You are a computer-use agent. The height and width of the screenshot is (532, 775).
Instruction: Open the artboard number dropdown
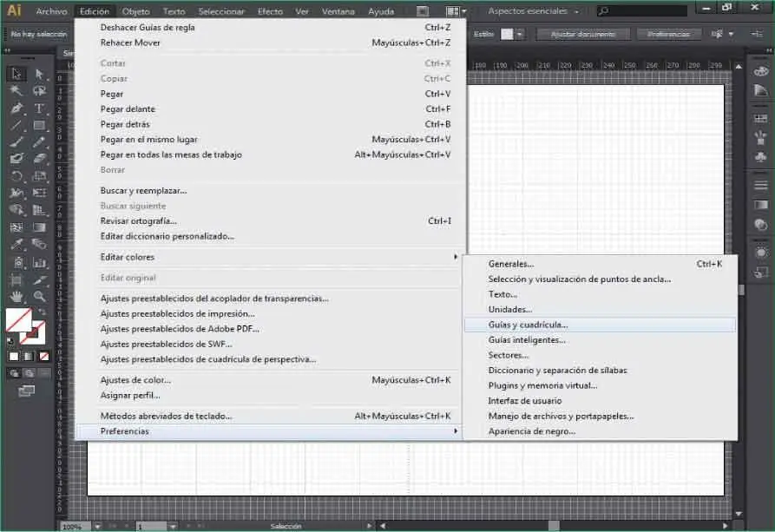173,527
